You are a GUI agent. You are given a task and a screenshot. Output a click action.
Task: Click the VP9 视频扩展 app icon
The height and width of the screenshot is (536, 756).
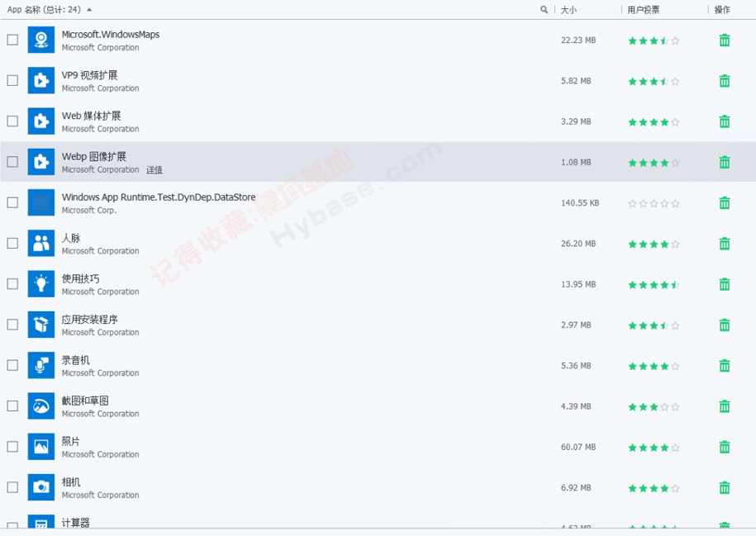pos(41,80)
